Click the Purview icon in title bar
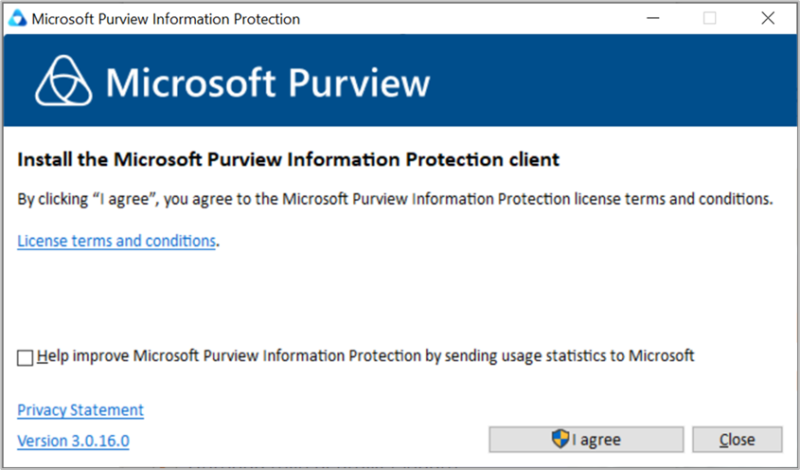800x470 pixels. (18, 19)
